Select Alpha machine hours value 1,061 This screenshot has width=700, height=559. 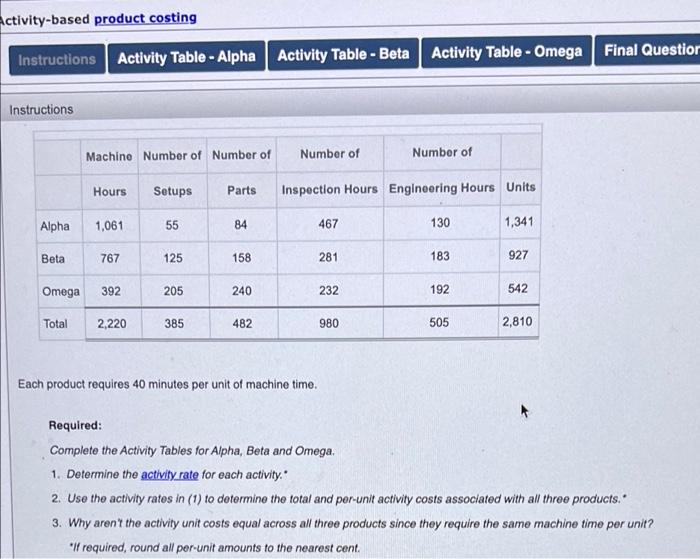point(109,225)
